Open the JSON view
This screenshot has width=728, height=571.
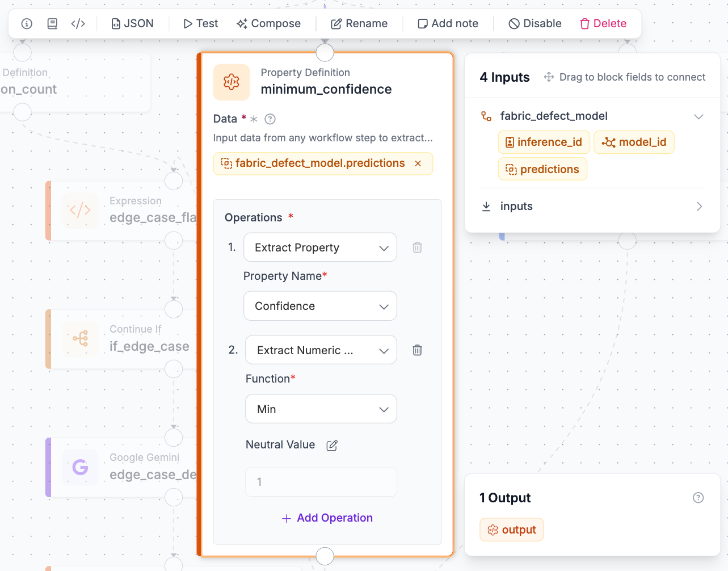133,24
